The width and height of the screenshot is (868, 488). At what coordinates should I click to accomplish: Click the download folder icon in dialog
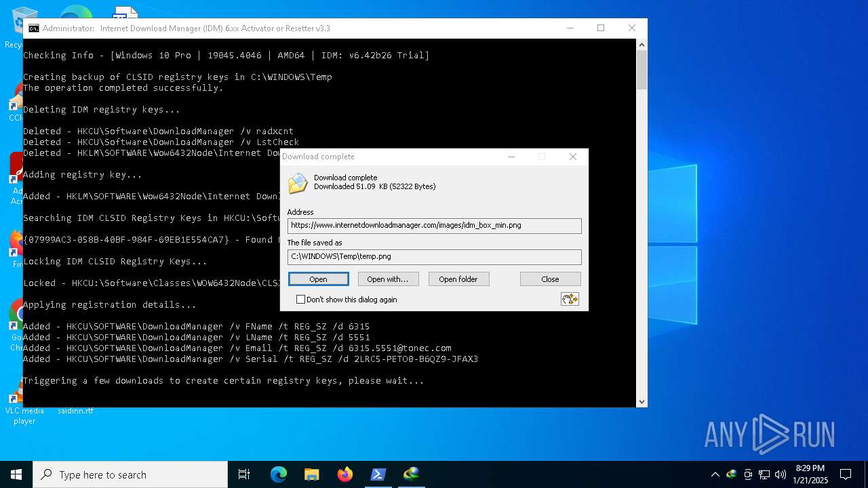pyautogui.click(x=298, y=184)
